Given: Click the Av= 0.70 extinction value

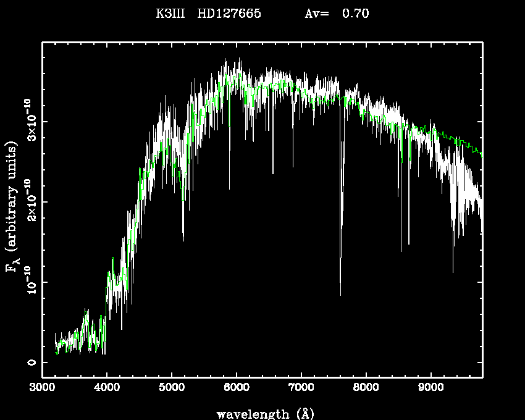Looking at the screenshot, I should (337, 14).
